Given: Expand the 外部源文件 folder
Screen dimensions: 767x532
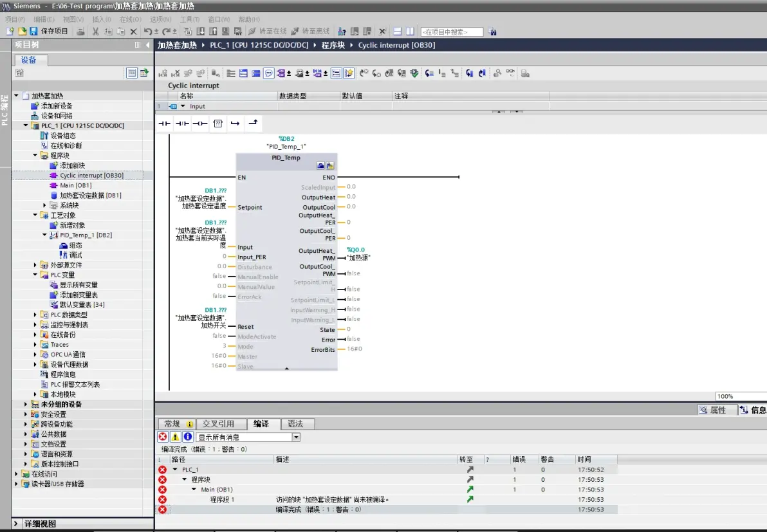Looking at the screenshot, I should pyautogui.click(x=35, y=265).
